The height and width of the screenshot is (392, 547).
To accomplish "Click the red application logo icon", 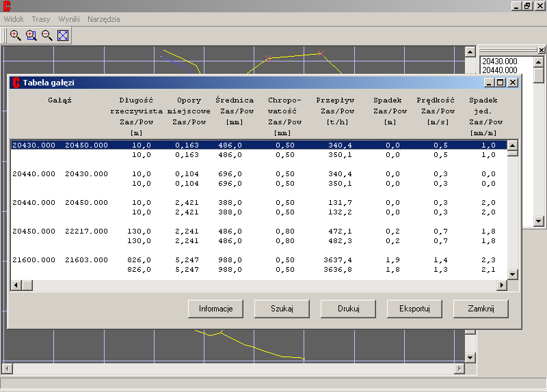I will tap(6, 6).
